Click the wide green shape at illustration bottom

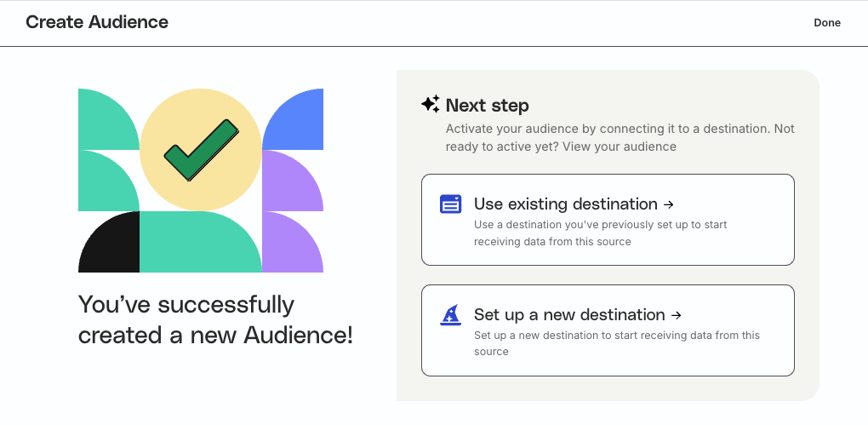pos(200,244)
